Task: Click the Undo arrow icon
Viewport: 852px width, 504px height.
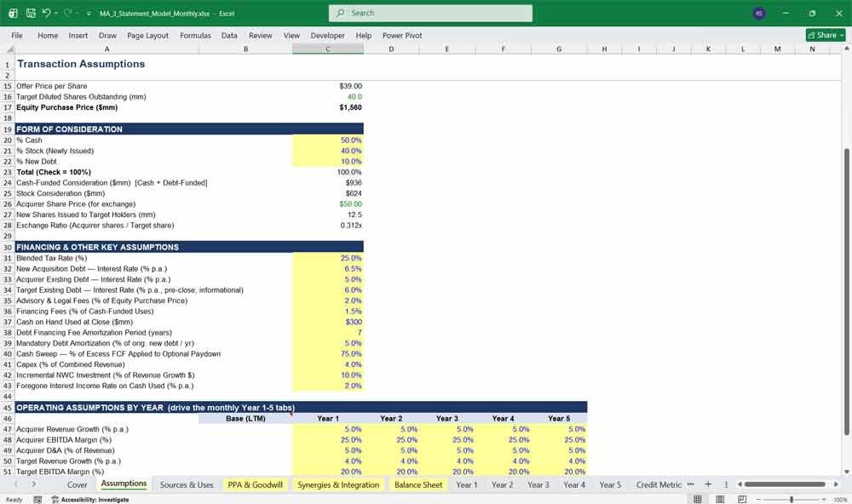Action: coord(46,13)
